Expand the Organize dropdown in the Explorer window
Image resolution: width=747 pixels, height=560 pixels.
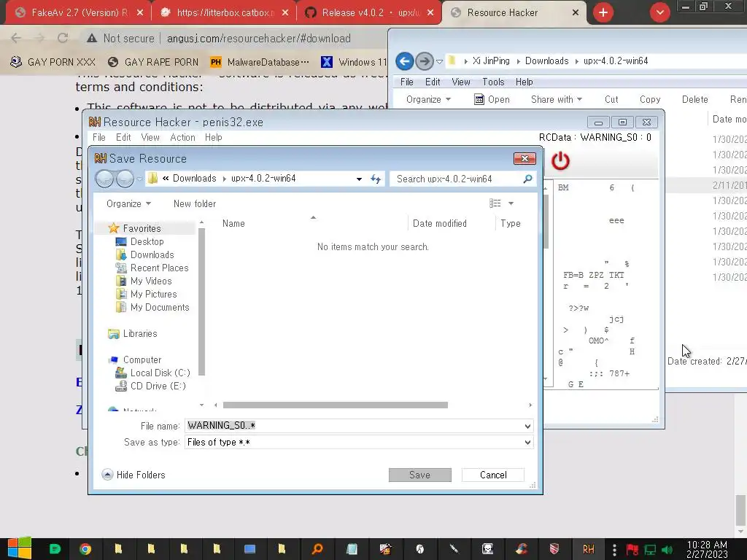428,99
